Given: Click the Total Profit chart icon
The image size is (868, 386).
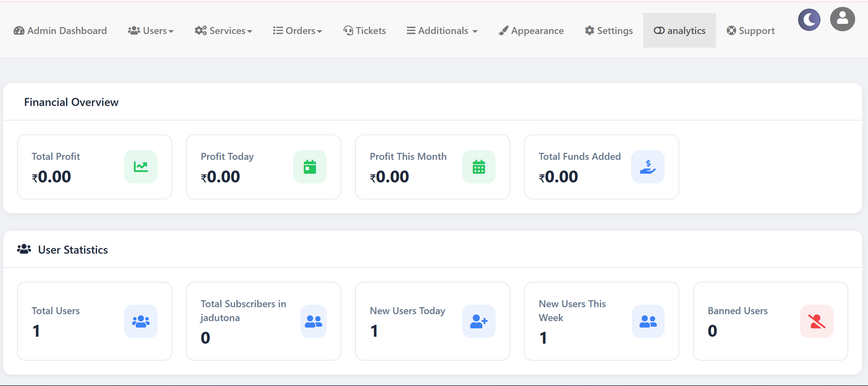Looking at the screenshot, I should (141, 167).
